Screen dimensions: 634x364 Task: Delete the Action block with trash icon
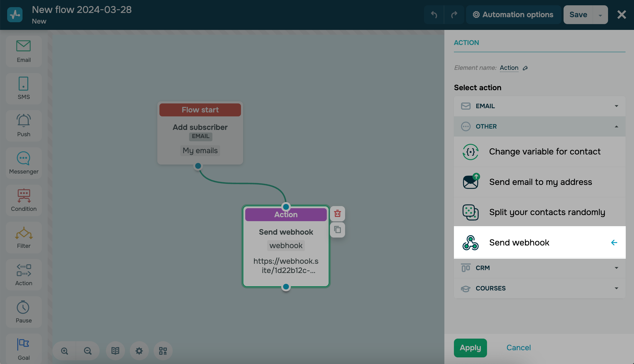click(337, 213)
